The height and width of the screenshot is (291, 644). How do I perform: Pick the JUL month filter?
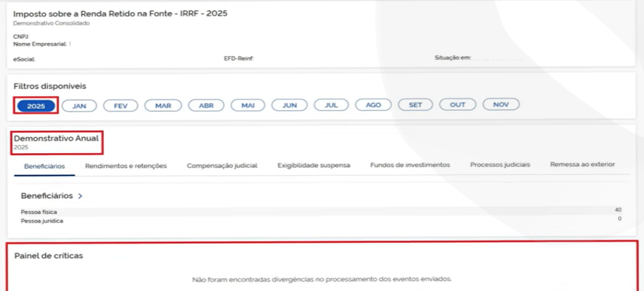331,106
